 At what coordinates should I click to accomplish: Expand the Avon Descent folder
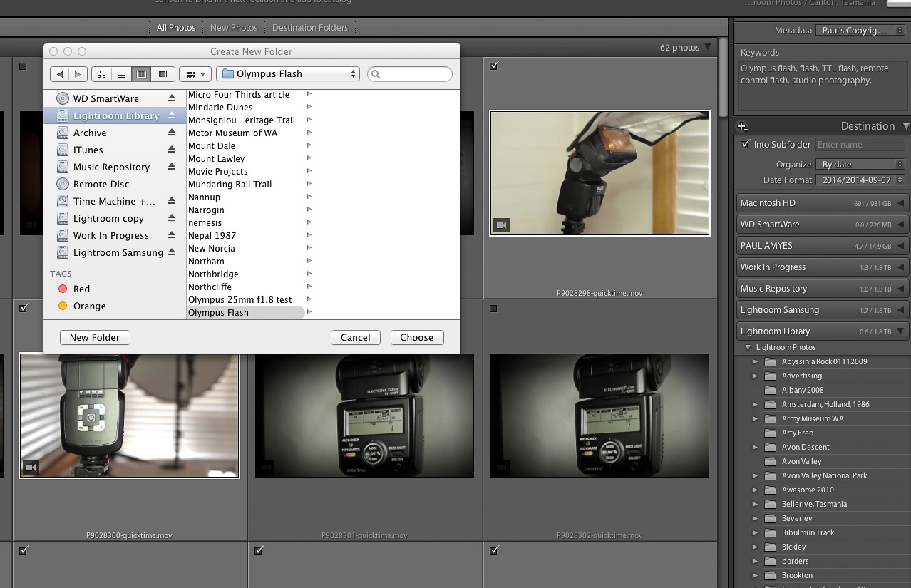tap(755, 447)
